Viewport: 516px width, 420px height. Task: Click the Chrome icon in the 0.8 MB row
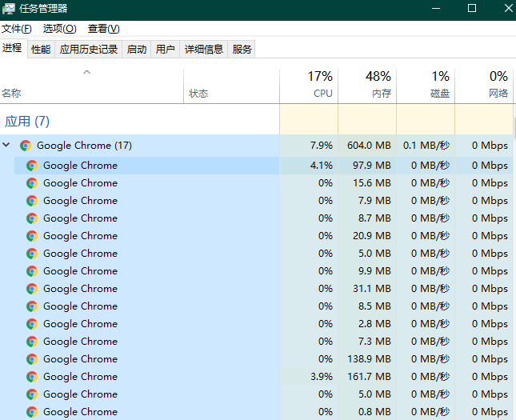[x=32, y=412]
